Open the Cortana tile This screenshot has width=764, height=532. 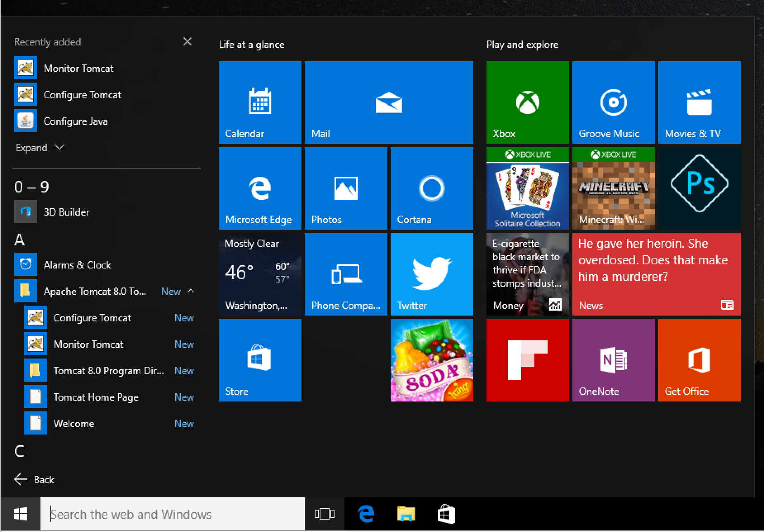[x=432, y=188]
